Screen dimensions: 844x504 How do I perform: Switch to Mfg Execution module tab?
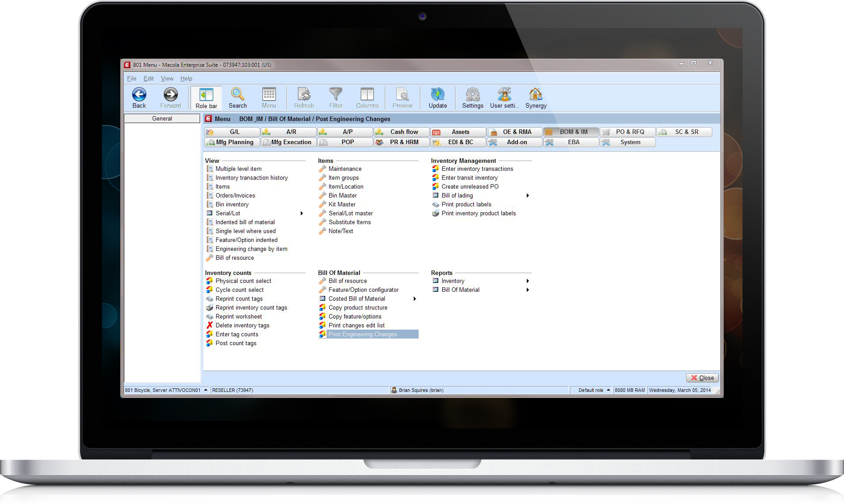[x=289, y=142]
